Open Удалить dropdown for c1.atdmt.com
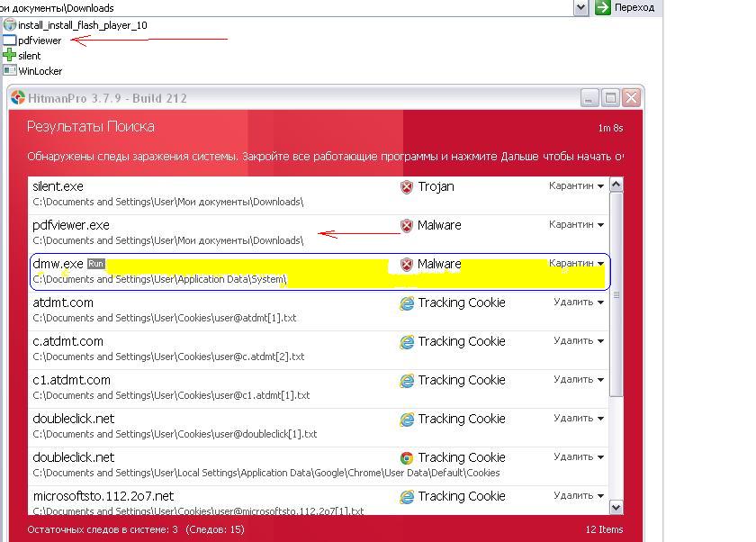The height and width of the screenshot is (542, 756). tap(579, 380)
